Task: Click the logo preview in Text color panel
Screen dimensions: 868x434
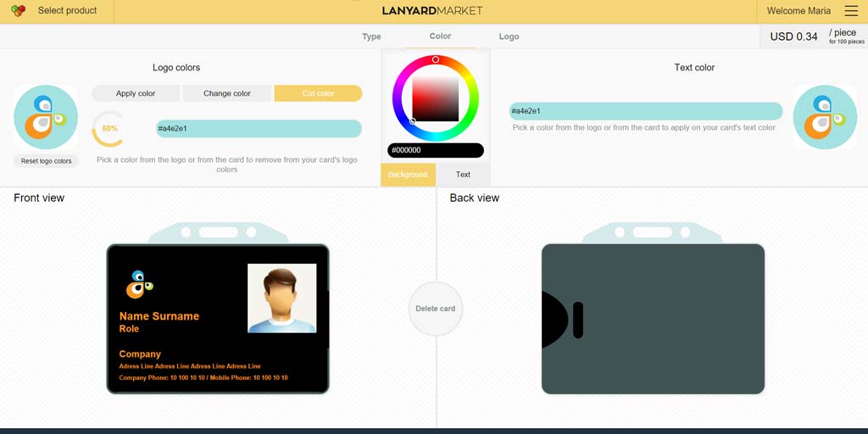Action: [x=825, y=117]
